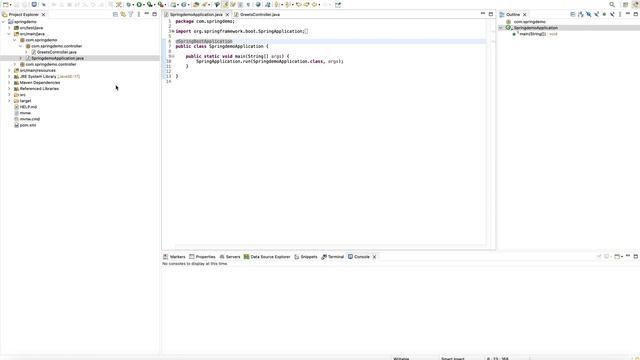Toggle Hide Static Members in Outline toolbar

pyautogui.click(x=596, y=14)
